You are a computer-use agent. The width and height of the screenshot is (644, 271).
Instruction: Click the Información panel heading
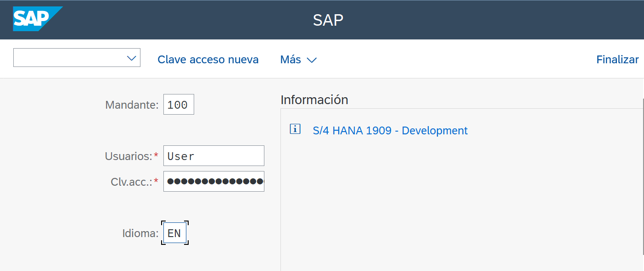click(x=314, y=100)
